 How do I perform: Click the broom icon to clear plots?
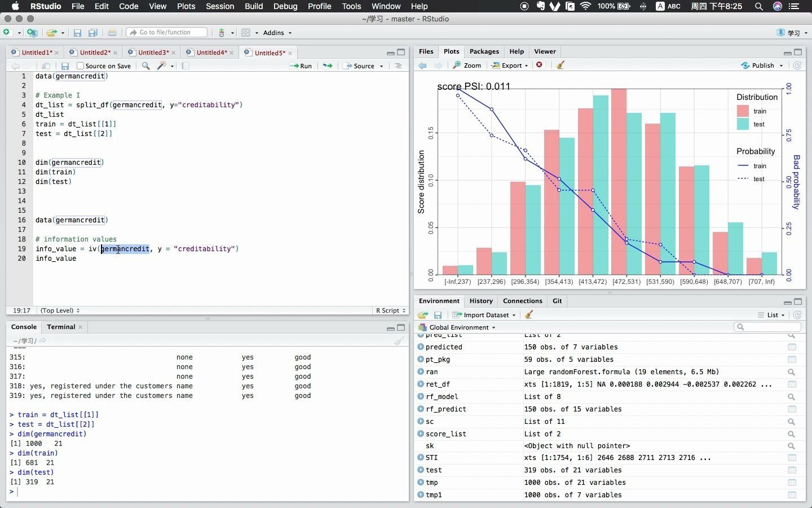[x=560, y=65]
